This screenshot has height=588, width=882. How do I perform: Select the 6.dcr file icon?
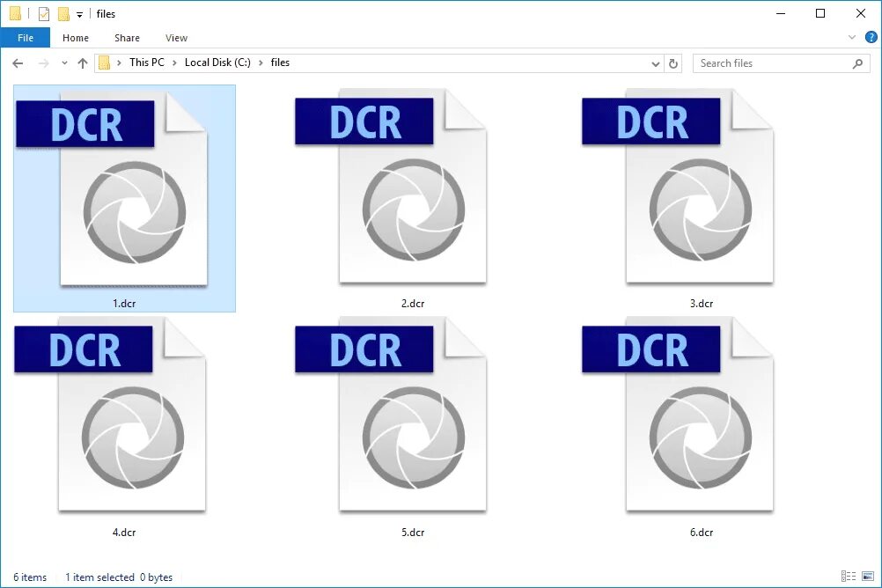point(678,414)
